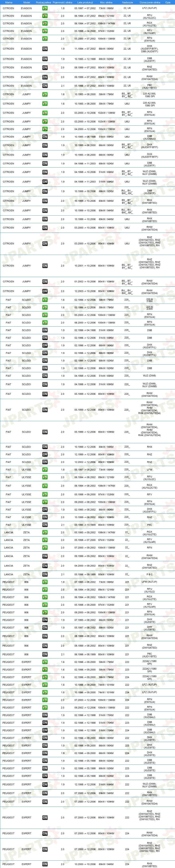The height and width of the screenshot is (868, 175).
Task: Click diesel ON icon in Fiat Scudo 12.2002 RHZ row
Action: click(45, 462)
